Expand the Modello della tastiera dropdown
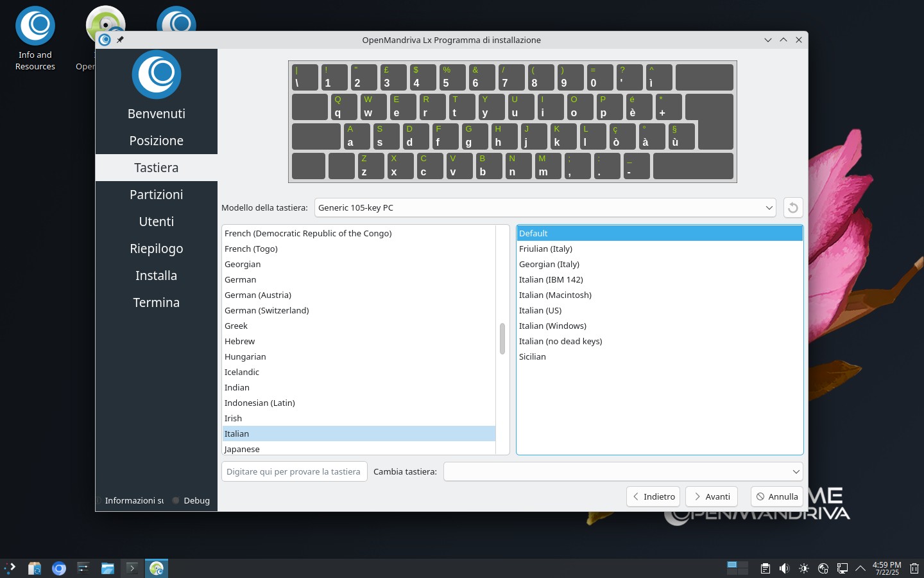The image size is (924, 578). [545, 207]
